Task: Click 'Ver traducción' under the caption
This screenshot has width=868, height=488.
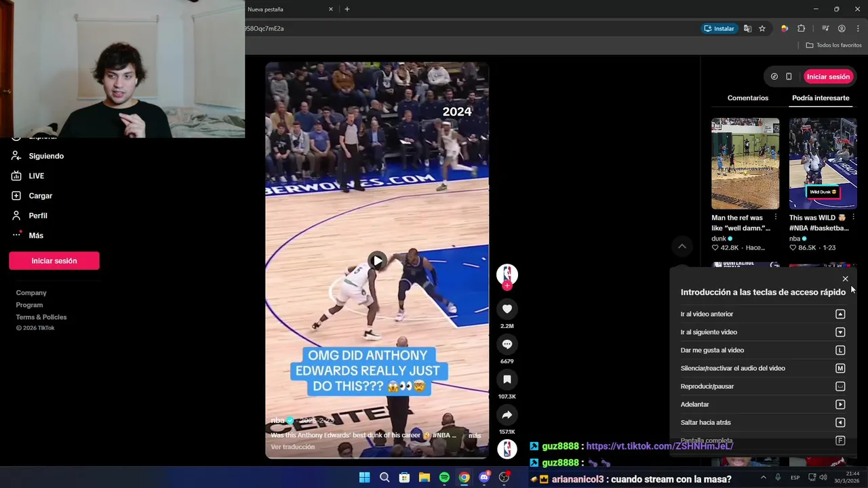Action: click(293, 447)
